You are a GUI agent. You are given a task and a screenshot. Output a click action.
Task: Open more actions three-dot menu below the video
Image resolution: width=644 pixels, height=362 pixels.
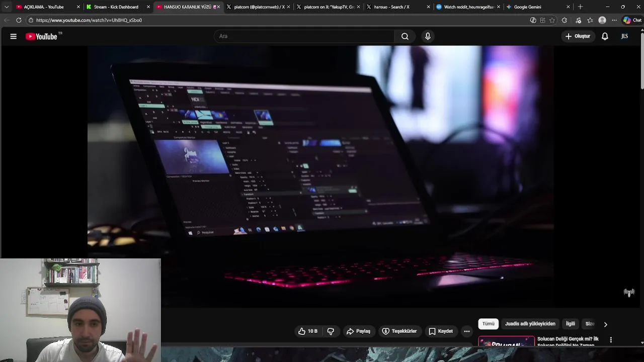click(x=467, y=331)
